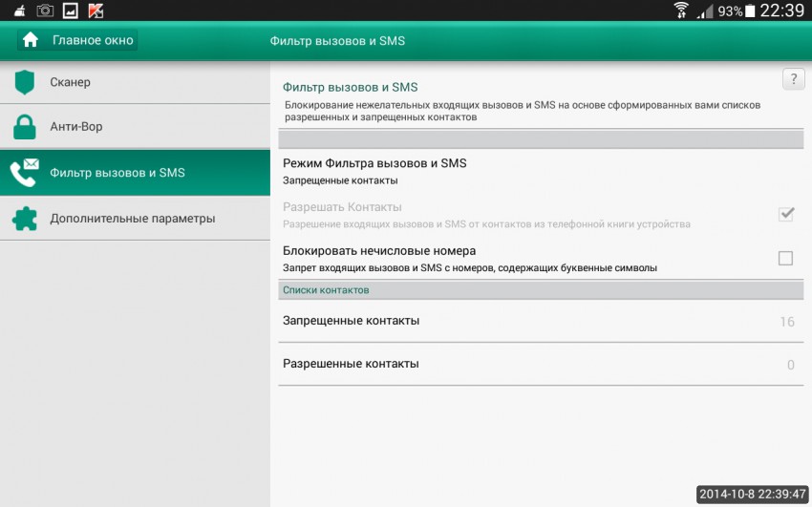Screen dimensions: 812x507
Task: Select Анти-Вор in the sidebar
Action: pyautogui.click(x=76, y=127)
